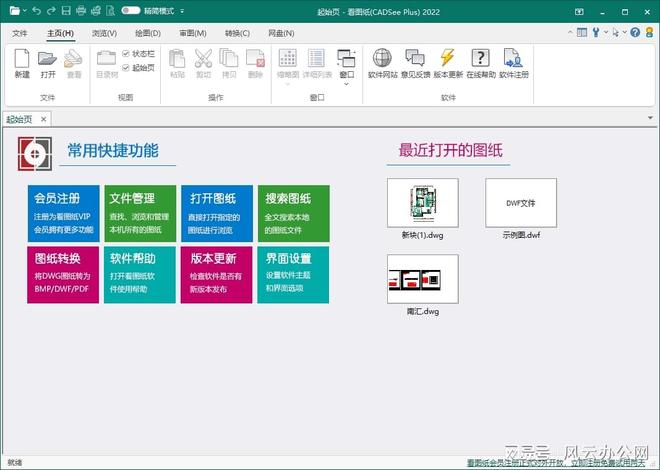
Task: Expand the tab list arrow at right
Action: (x=650, y=119)
